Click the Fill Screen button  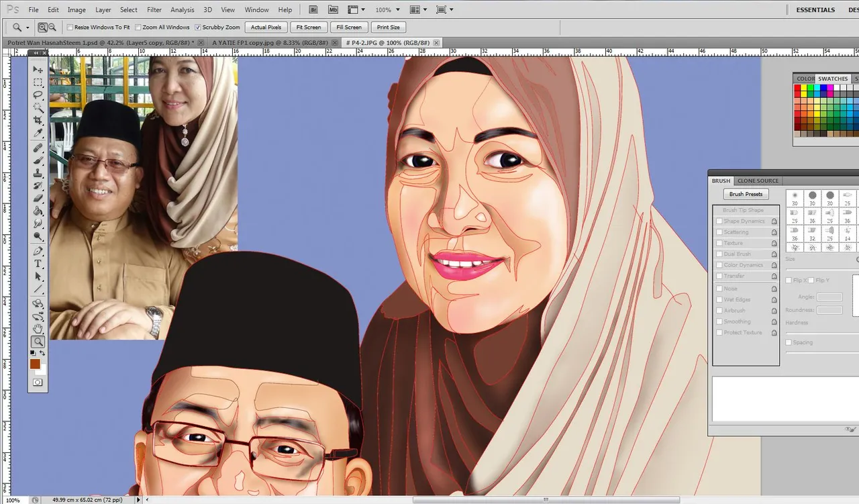[349, 28]
